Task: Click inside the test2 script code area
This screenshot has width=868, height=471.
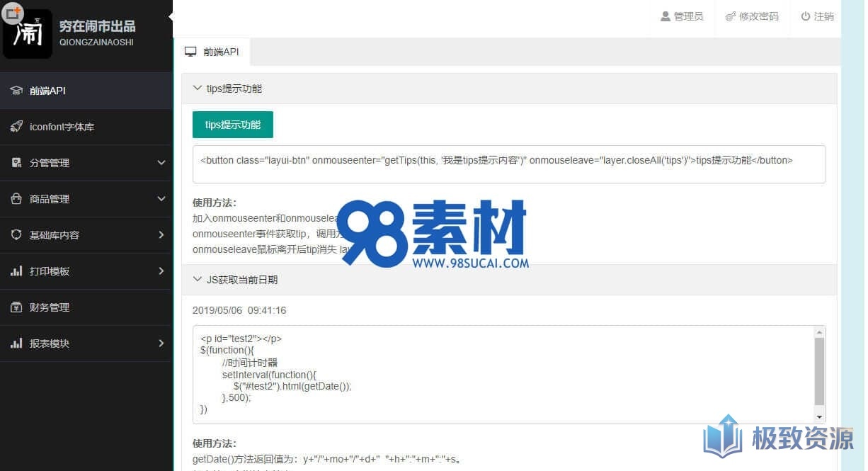Action: [x=503, y=375]
